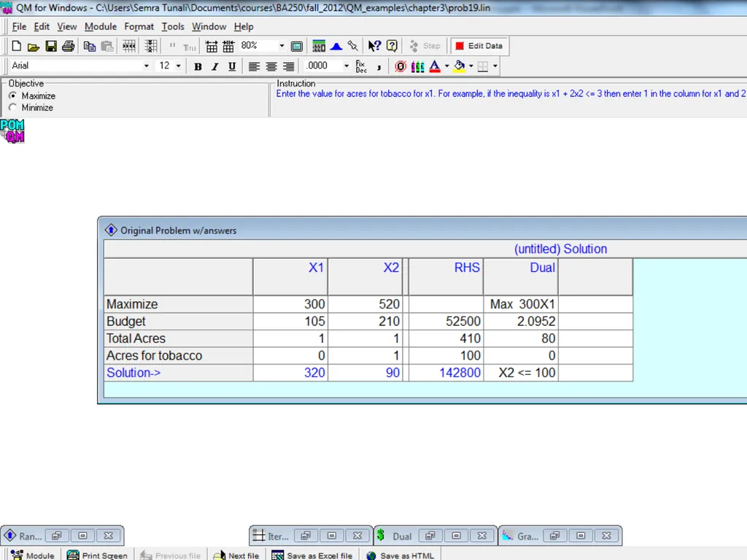Expand the gridlines dropdown arrow
This screenshot has width=747, height=560.
495,66
